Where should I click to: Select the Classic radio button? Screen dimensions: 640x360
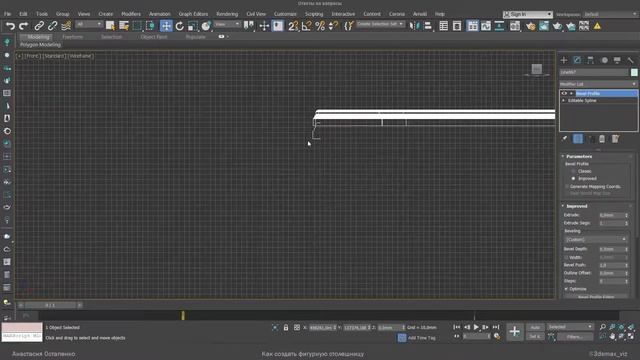click(573, 171)
